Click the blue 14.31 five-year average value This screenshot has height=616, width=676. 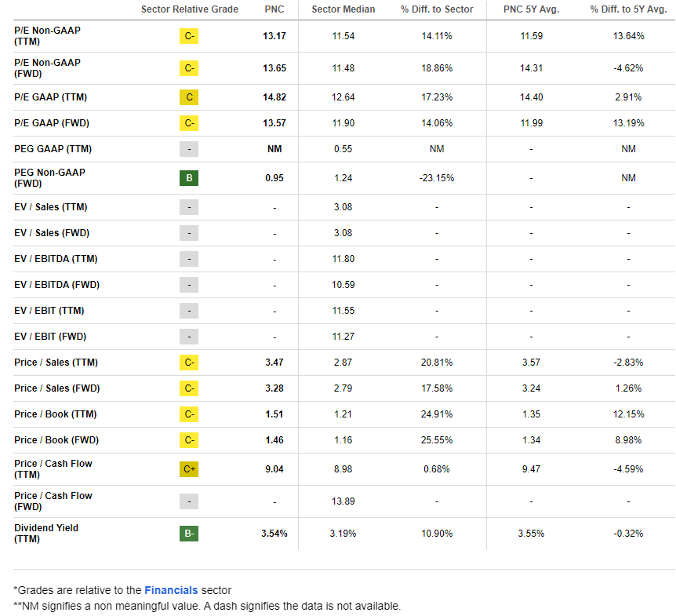531,67
